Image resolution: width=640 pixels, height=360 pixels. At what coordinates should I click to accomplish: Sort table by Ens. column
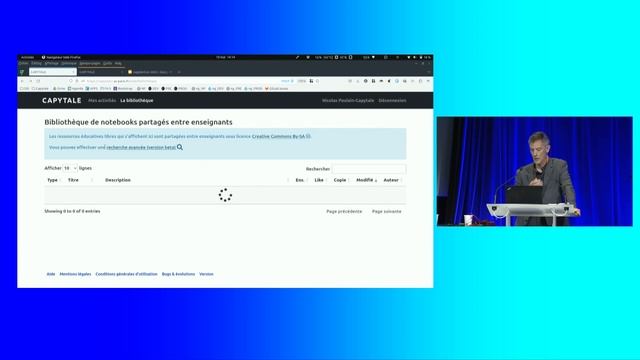pyautogui.click(x=301, y=180)
